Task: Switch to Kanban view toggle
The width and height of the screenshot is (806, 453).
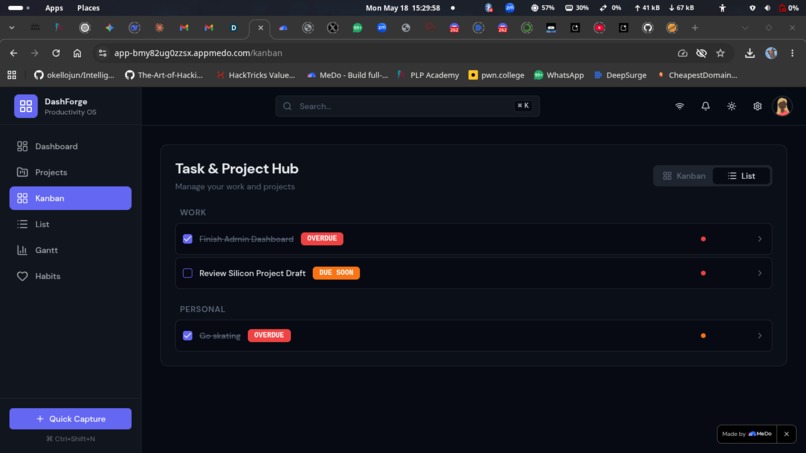Action: point(684,176)
